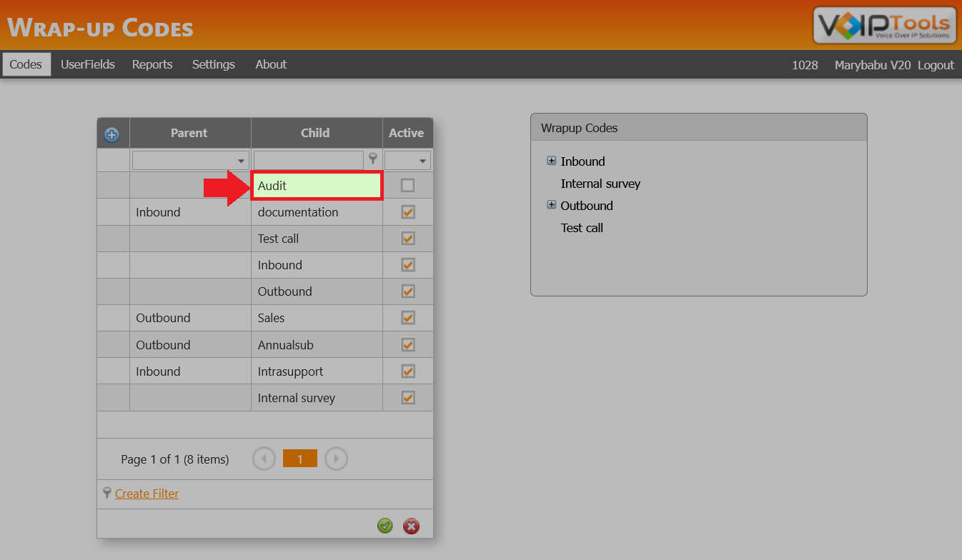Click the blue plus icon to add a new code
The image size is (962, 560).
pyautogui.click(x=112, y=133)
